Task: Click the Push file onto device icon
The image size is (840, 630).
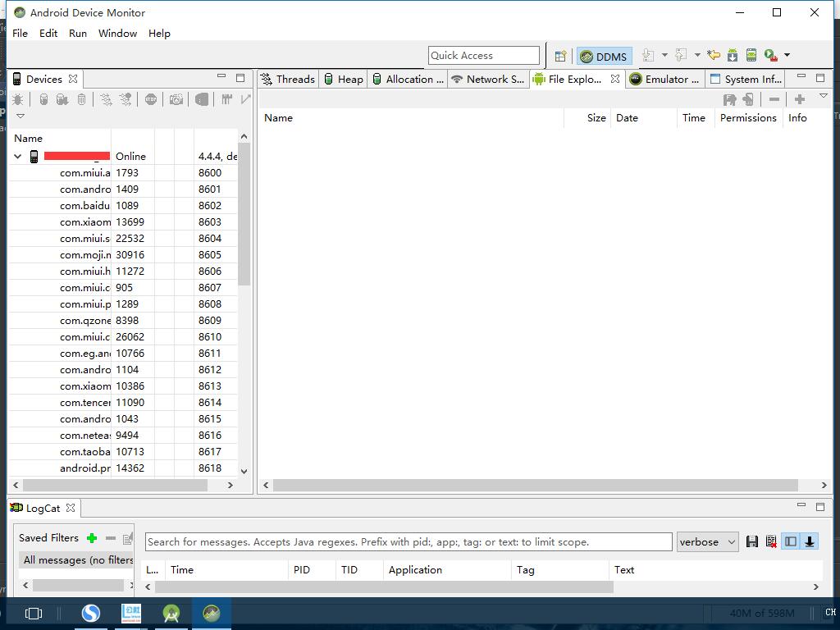Action: (x=748, y=99)
